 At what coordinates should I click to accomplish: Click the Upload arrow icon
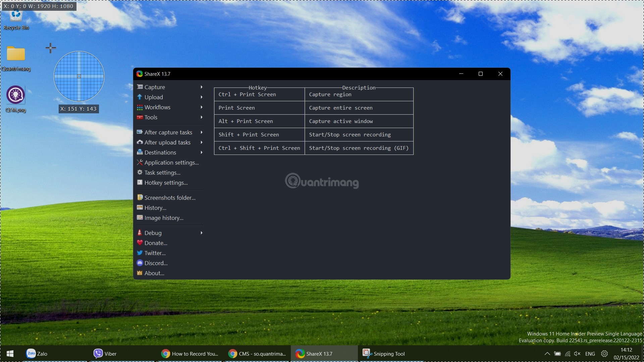140,97
